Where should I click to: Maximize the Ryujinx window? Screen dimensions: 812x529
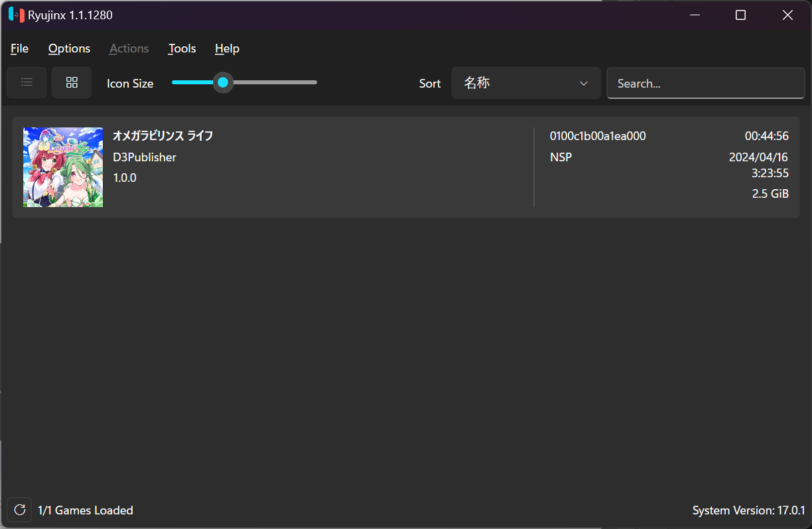(x=741, y=15)
